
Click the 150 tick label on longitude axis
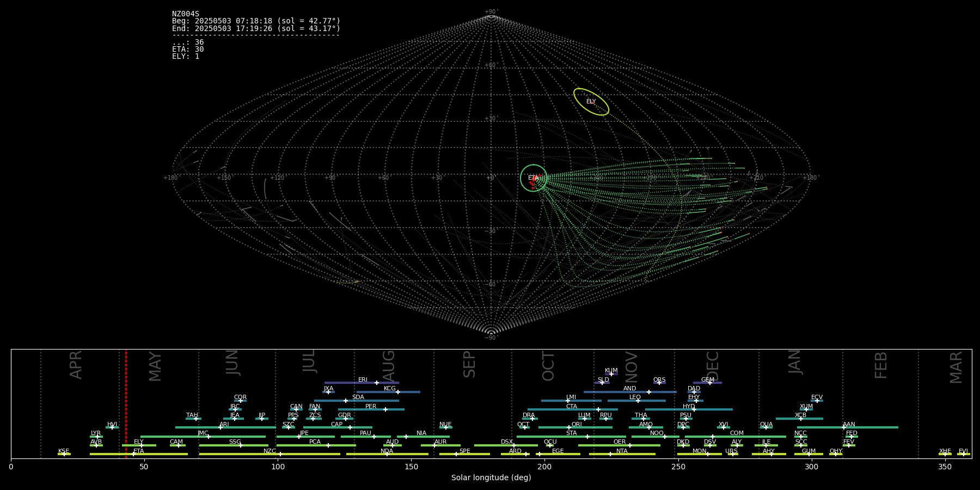[x=411, y=467]
